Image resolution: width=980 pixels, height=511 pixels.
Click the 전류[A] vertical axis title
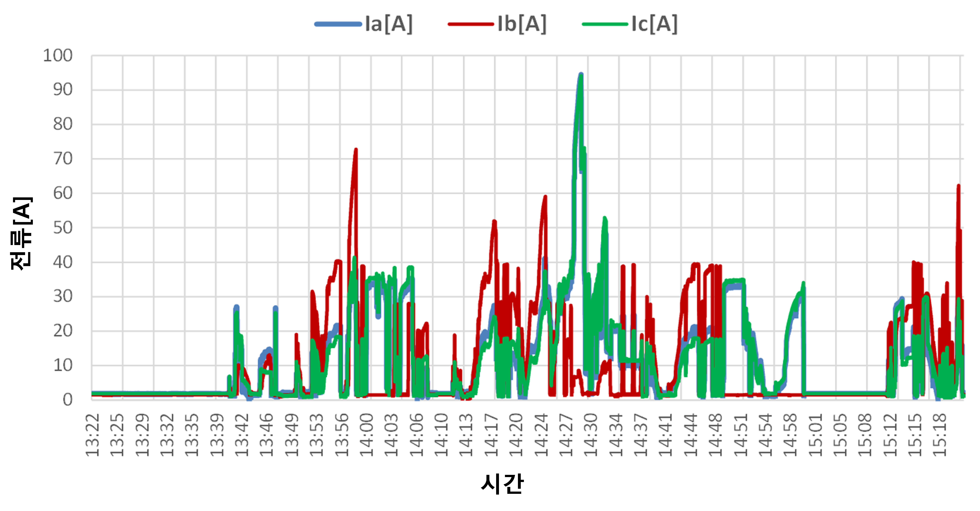click(21, 233)
